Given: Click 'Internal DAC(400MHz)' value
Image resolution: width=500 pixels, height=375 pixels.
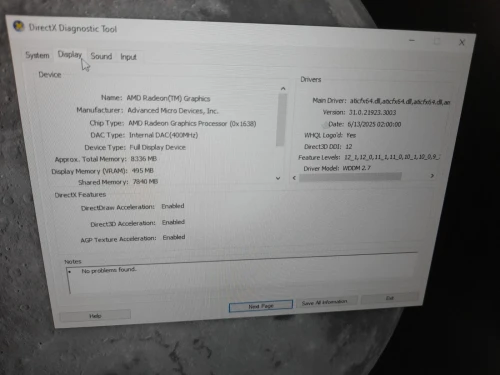Looking at the screenshot, I should 164,135.
